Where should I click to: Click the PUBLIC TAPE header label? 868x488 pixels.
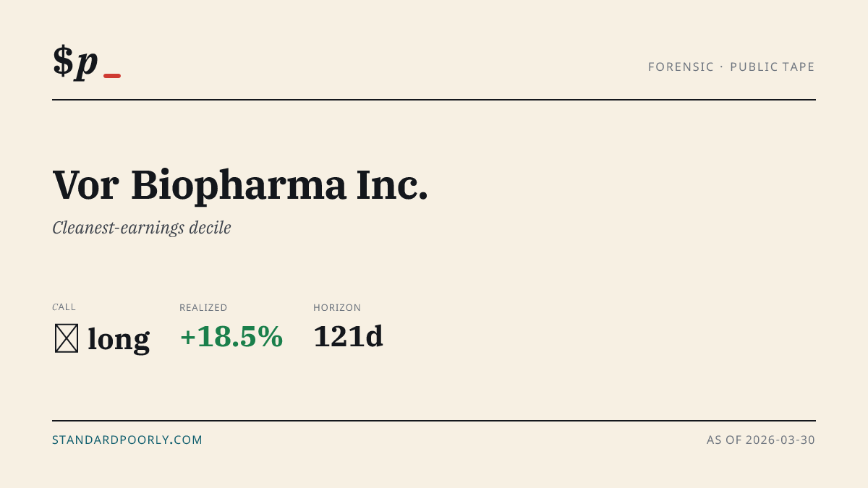coord(773,67)
